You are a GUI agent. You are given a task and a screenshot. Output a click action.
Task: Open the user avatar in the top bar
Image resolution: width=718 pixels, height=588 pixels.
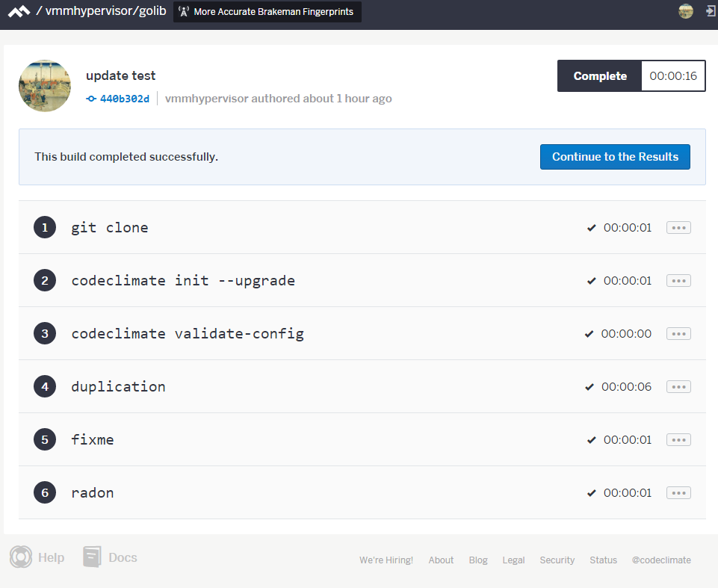685,11
